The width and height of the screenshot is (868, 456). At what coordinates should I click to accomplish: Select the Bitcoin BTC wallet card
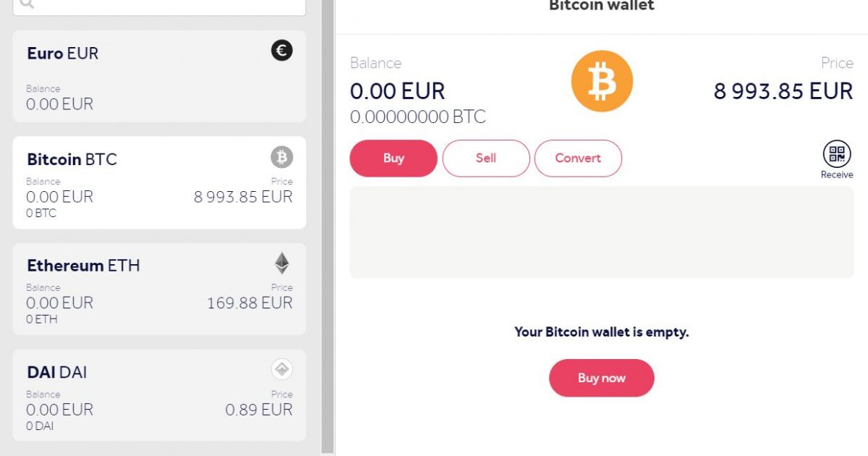pyautogui.click(x=159, y=182)
